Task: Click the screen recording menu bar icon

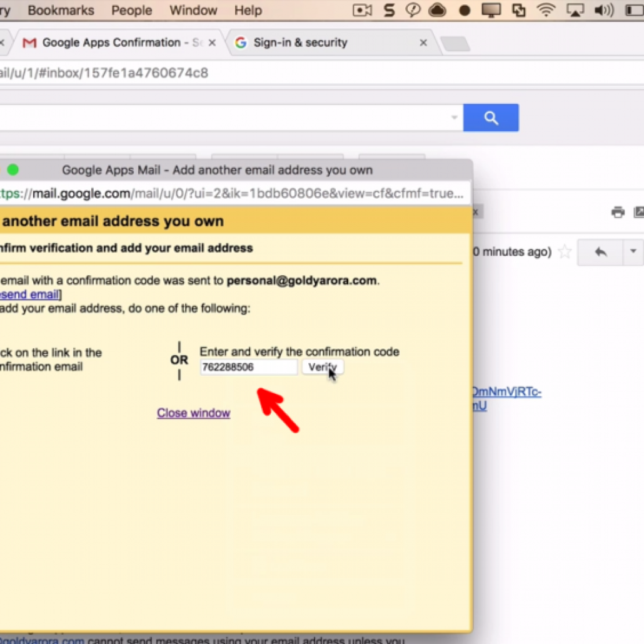Action: tap(362, 10)
